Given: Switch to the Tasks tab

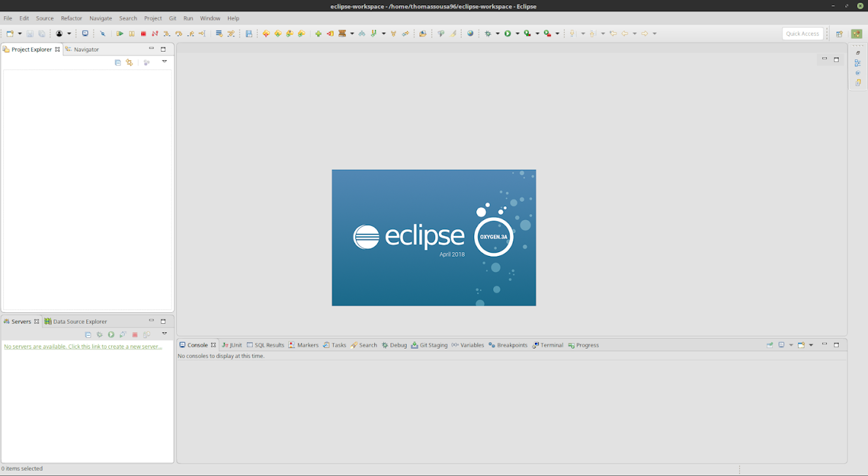Looking at the screenshot, I should (x=334, y=345).
